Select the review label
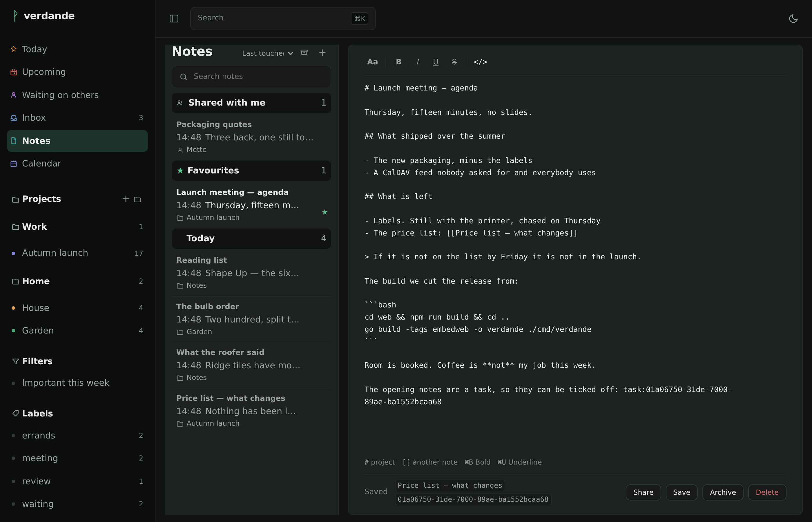Viewport: 812px width, 522px height. (77, 481)
